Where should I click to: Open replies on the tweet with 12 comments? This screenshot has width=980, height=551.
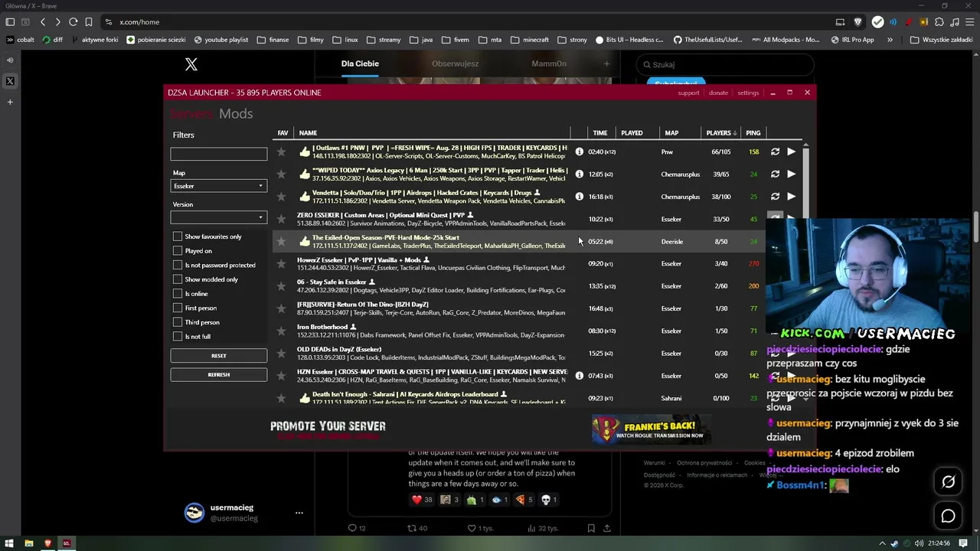click(352, 528)
